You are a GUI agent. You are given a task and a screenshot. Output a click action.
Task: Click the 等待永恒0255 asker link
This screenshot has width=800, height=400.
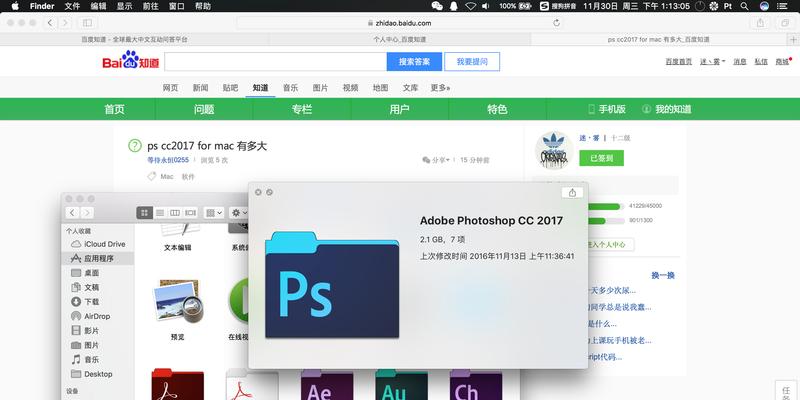click(x=168, y=160)
